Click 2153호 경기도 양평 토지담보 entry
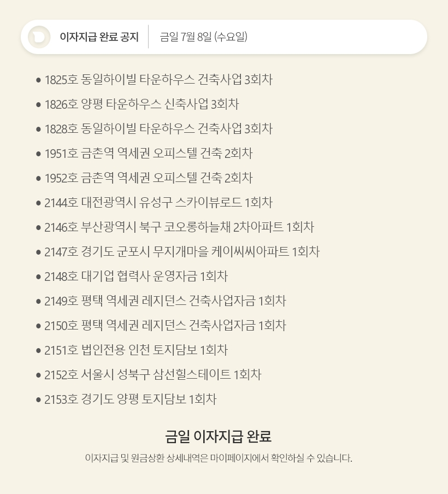448x494 pixels. 131,399
